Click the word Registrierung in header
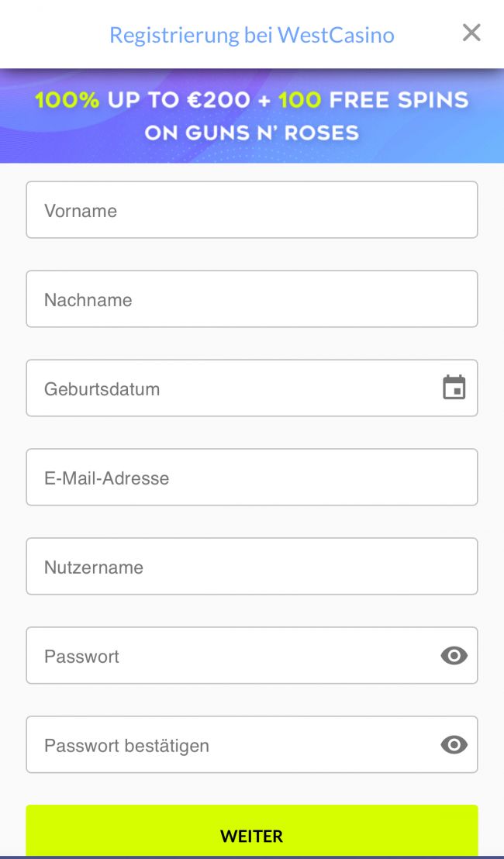504x859 pixels. click(174, 35)
